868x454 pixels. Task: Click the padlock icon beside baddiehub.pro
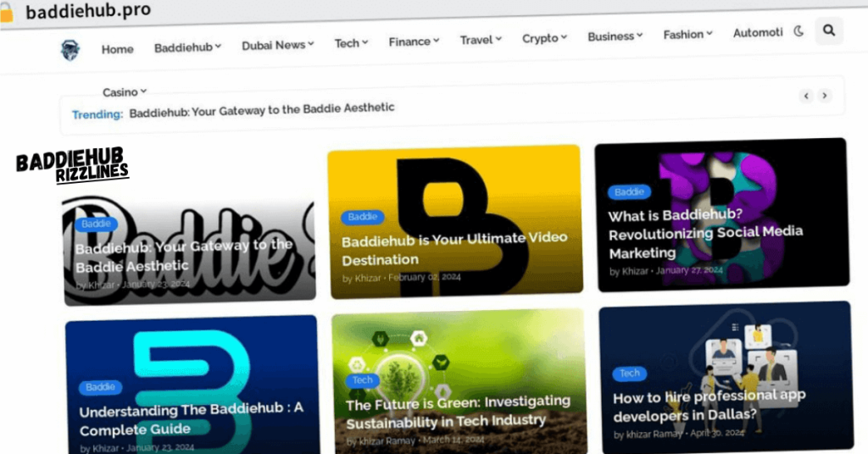tap(6, 12)
